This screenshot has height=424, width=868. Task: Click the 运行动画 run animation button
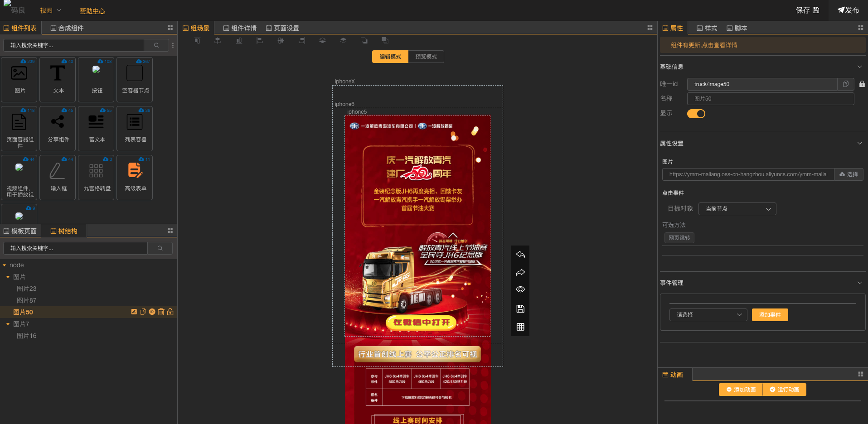(784, 390)
